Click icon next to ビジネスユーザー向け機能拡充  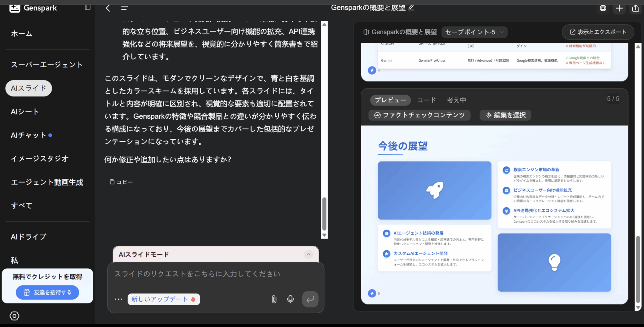pos(506,190)
